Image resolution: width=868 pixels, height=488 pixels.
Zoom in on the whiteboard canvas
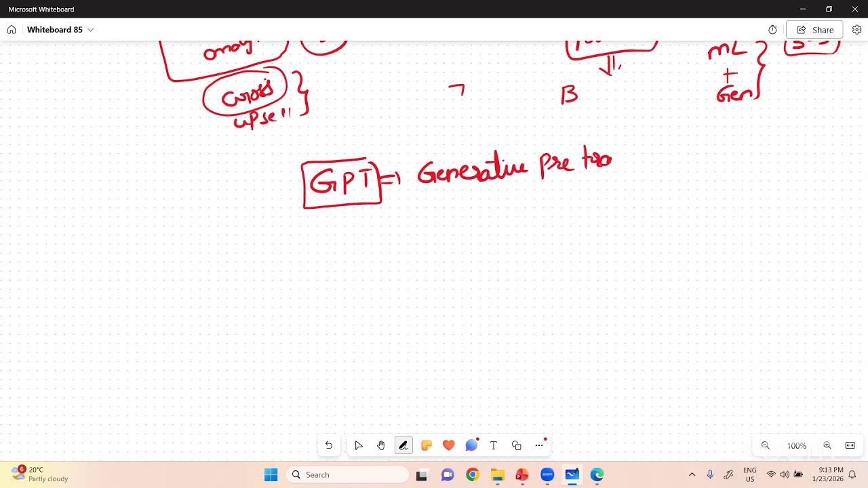click(827, 445)
